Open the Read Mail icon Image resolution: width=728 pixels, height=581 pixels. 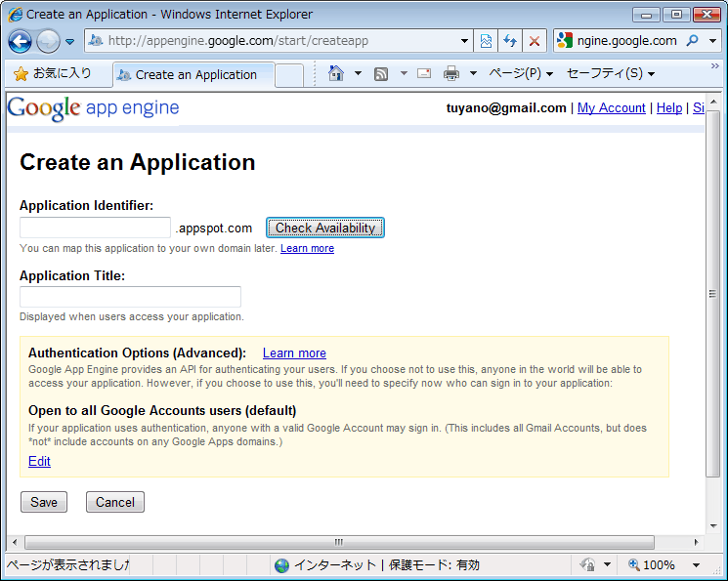click(x=424, y=73)
